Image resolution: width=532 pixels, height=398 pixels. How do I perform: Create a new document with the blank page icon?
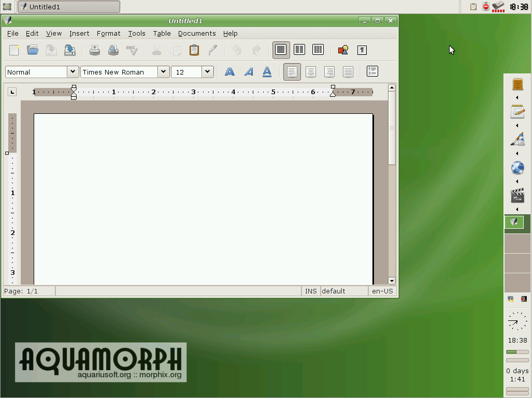click(x=14, y=50)
